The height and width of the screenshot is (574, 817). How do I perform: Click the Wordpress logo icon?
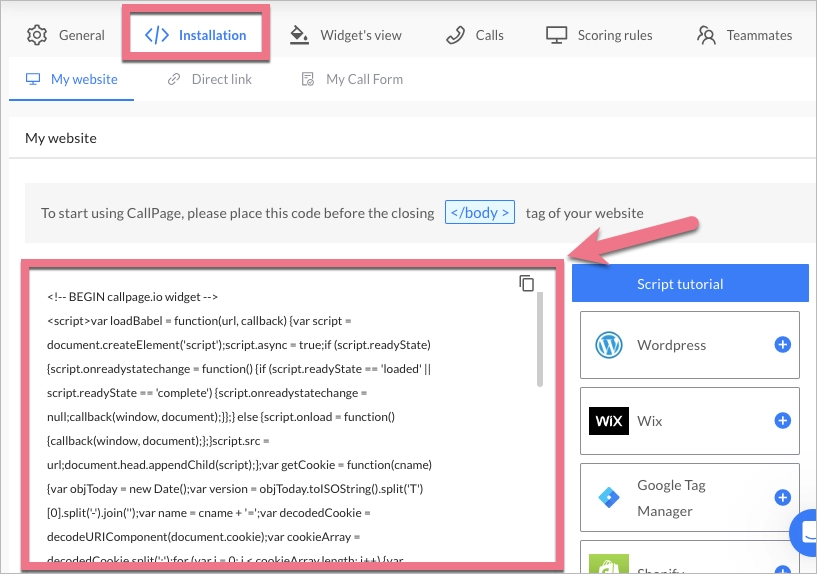(x=609, y=345)
